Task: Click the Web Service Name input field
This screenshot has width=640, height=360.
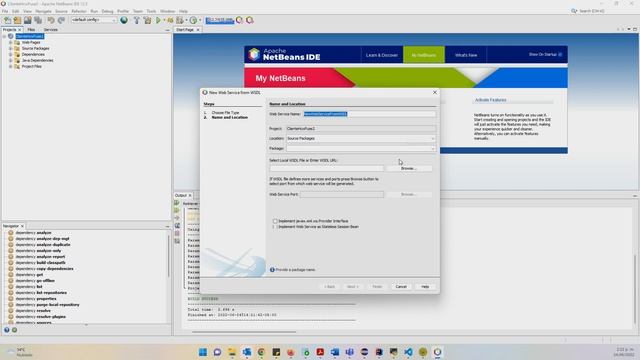Action: pos(369,114)
